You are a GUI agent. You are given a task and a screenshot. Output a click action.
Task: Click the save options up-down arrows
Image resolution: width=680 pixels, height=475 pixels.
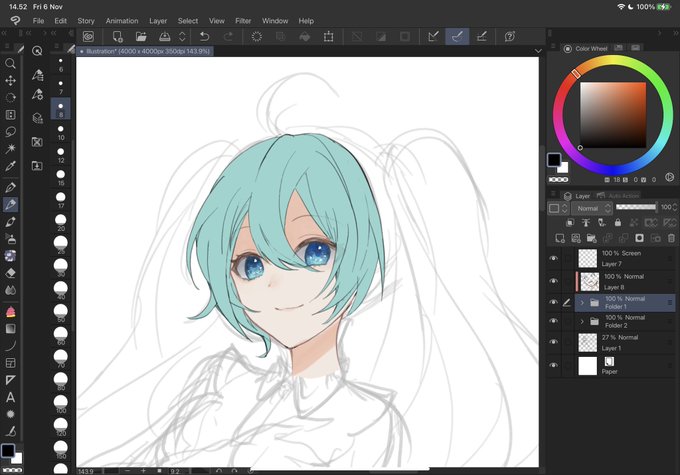pos(182,37)
